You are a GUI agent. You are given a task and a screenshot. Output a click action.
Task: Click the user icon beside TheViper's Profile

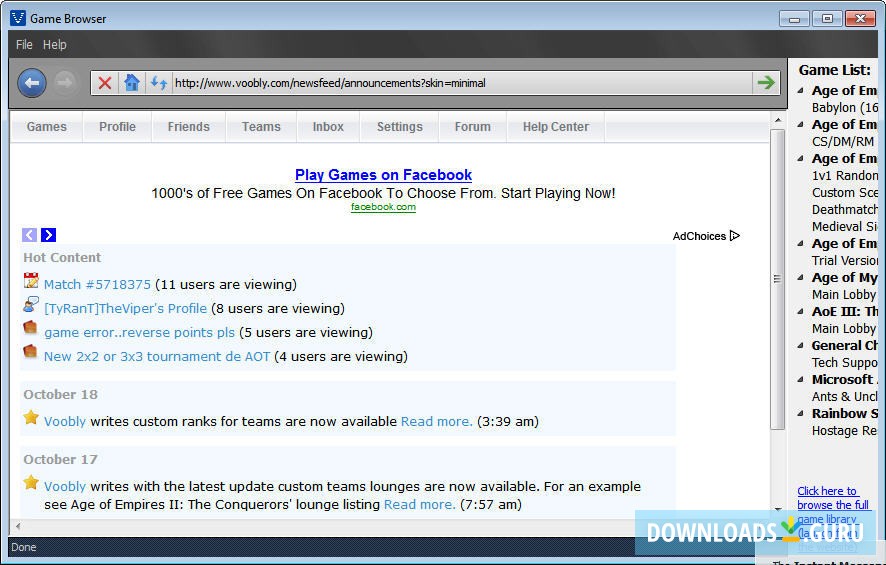[31, 305]
